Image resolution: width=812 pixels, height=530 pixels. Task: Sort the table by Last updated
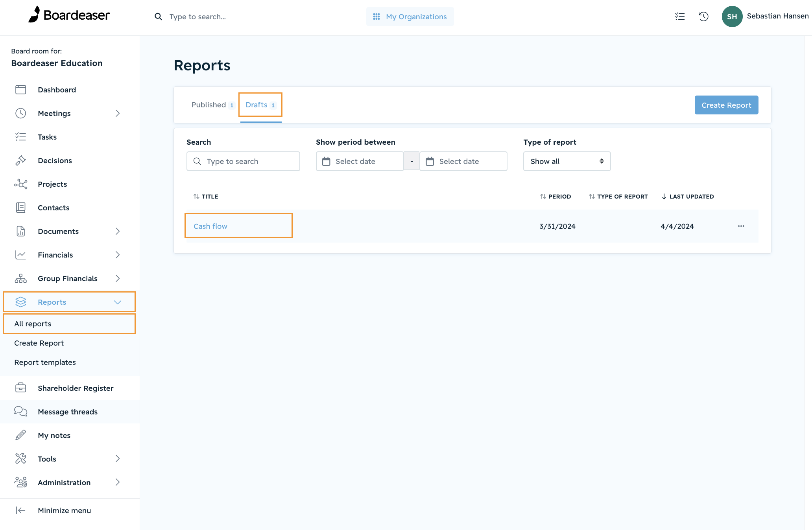click(x=688, y=197)
